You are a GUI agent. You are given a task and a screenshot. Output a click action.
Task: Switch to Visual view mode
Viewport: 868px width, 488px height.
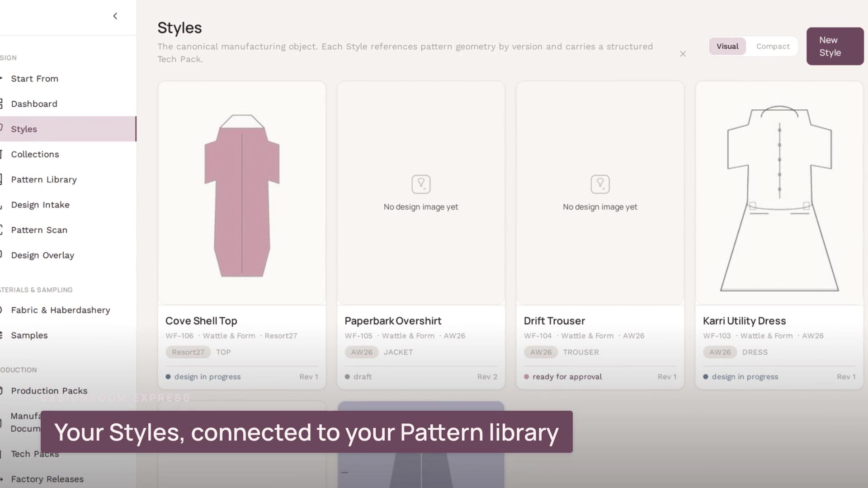(x=727, y=47)
